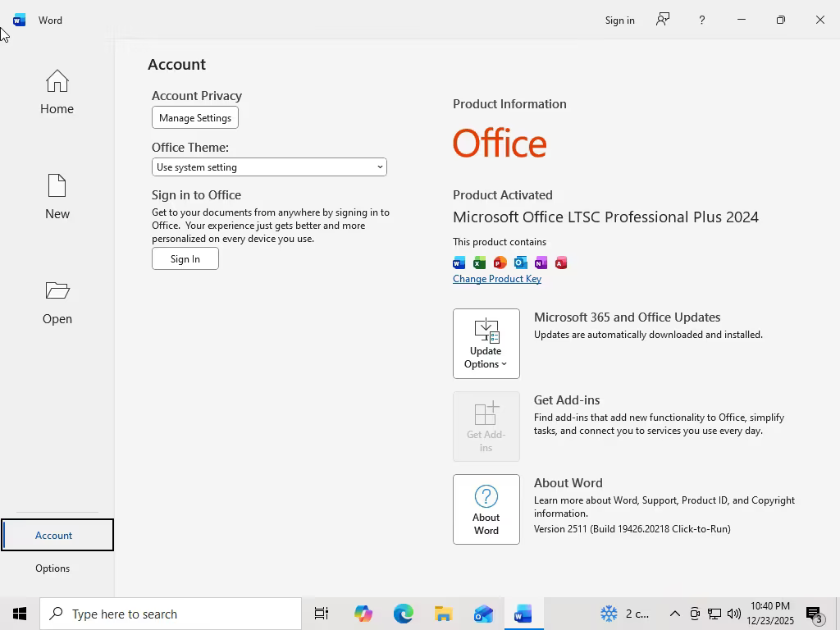
Task: Go to the Open files page
Action: pos(57,302)
